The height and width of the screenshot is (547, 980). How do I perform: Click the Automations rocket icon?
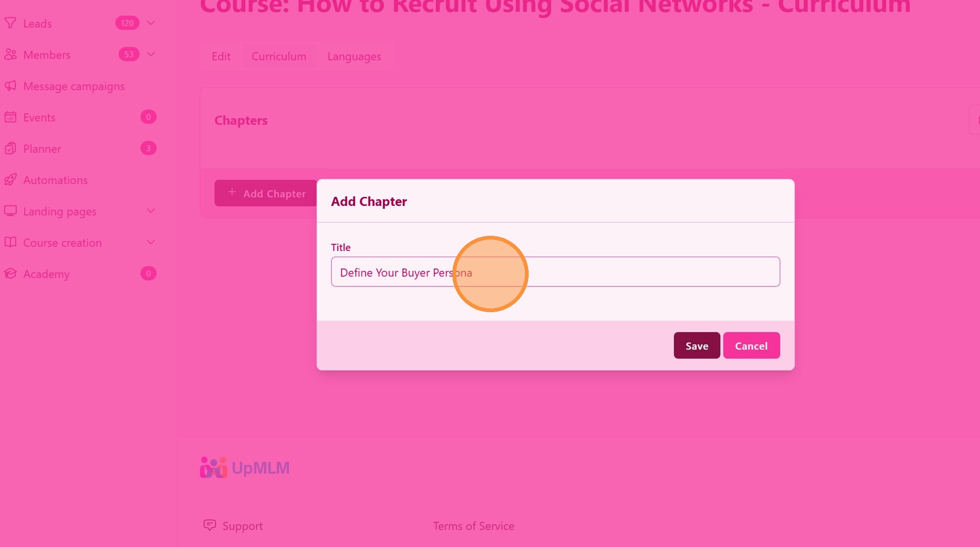click(x=10, y=180)
